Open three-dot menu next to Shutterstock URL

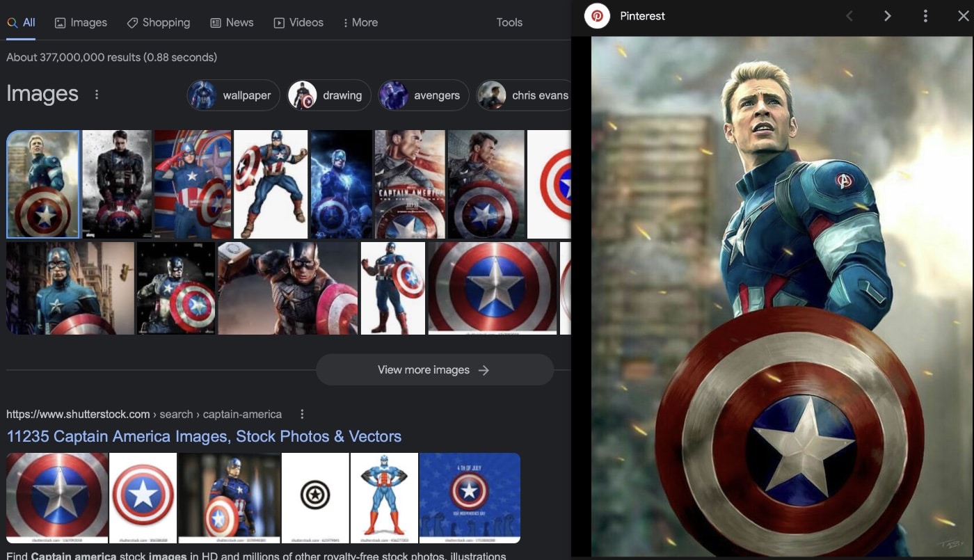pyautogui.click(x=302, y=415)
